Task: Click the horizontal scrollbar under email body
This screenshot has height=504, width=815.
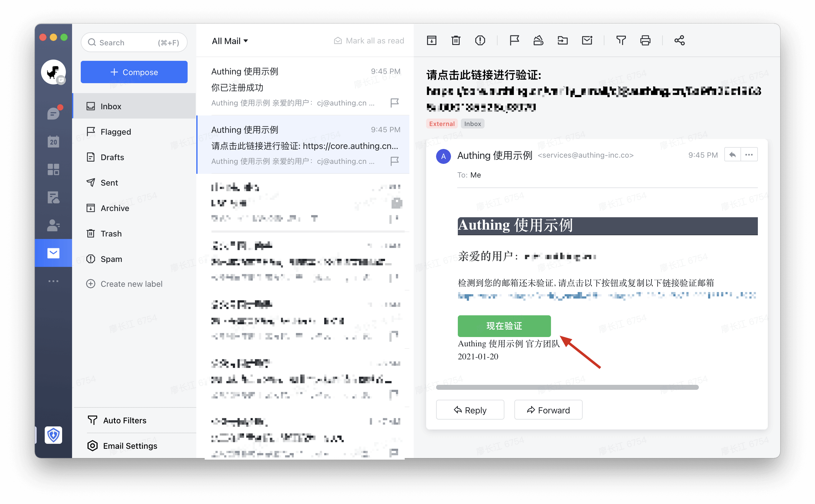Action: click(567, 387)
